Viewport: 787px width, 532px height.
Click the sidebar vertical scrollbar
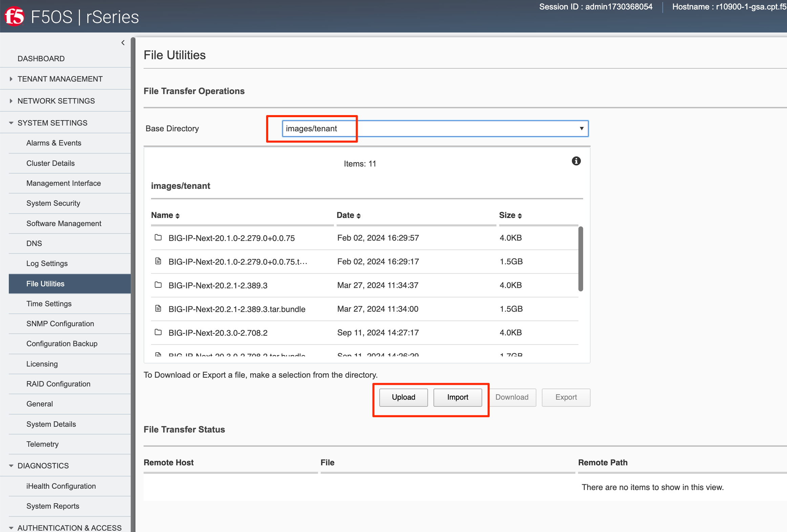point(133,284)
